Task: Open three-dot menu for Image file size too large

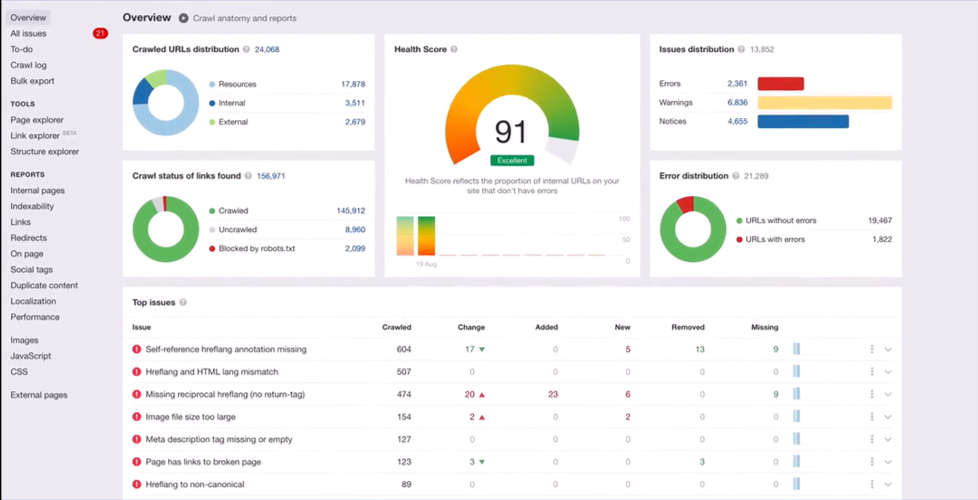Action: [x=871, y=417]
